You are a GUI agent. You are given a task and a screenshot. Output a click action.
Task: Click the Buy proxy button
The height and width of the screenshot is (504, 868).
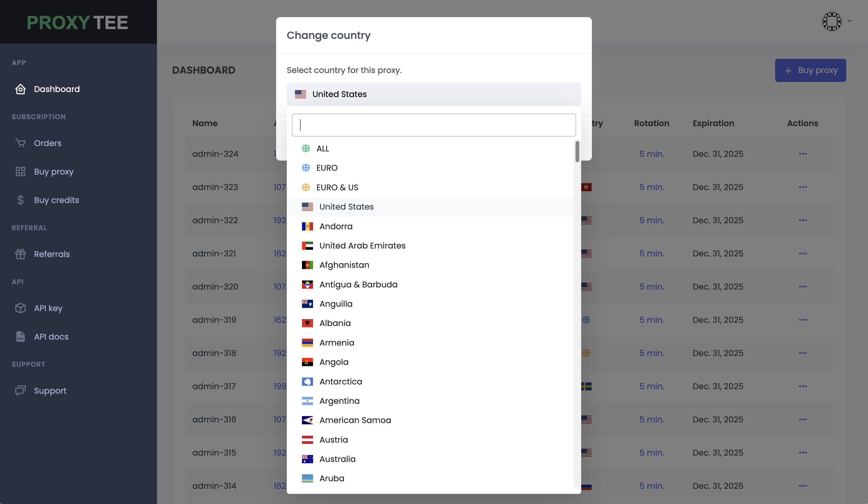[810, 70]
